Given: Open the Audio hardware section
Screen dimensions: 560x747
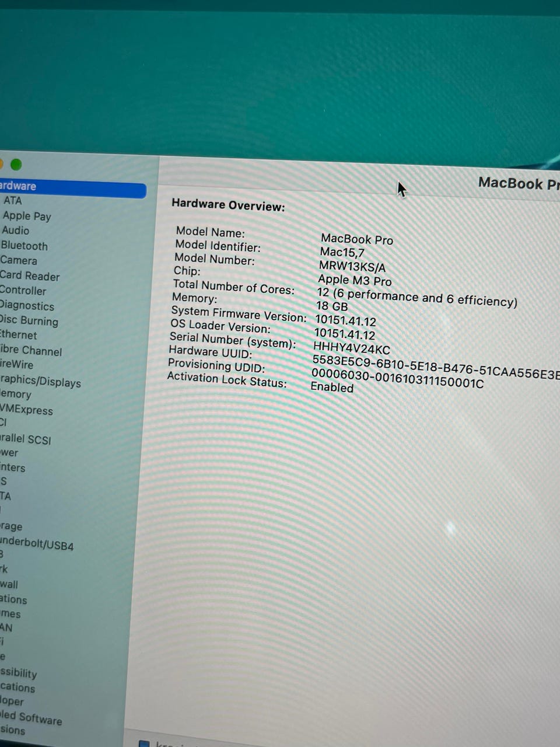Looking at the screenshot, I should click(x=16, y=231).
